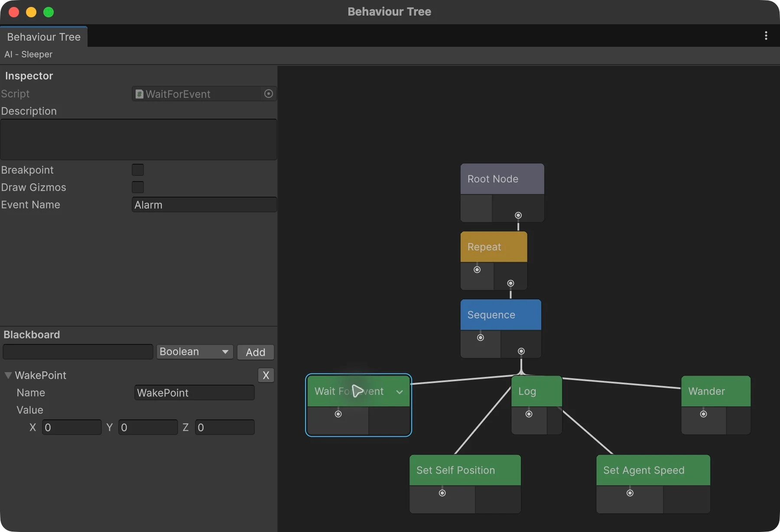The width and height of the screenshot is (780, 532).
Task: Click the Set Self Position input port
Action: (x=442, y=493)
